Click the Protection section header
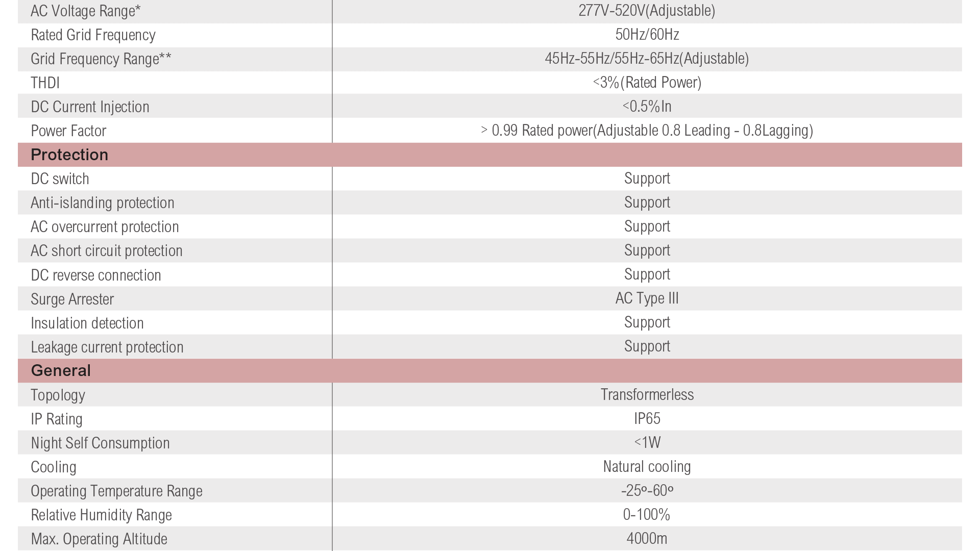Image resolution: width=980 pixels, height=551 pixels. pyautogui.click(x=69, y=155)
